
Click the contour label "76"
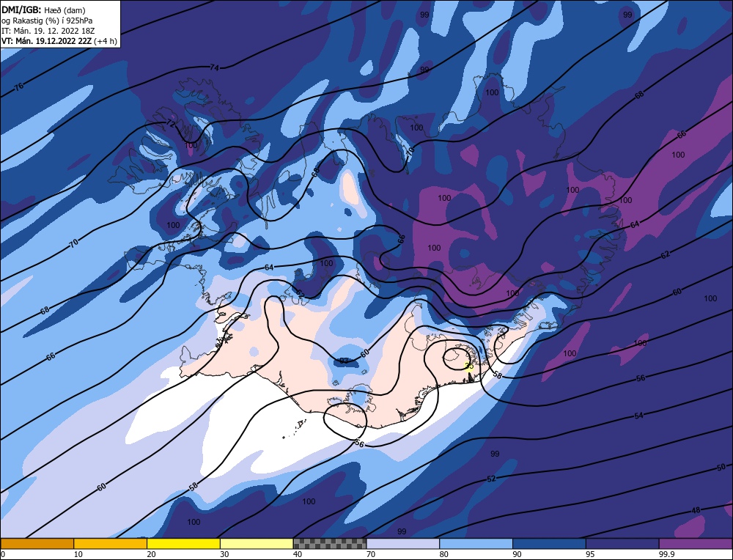19,86
